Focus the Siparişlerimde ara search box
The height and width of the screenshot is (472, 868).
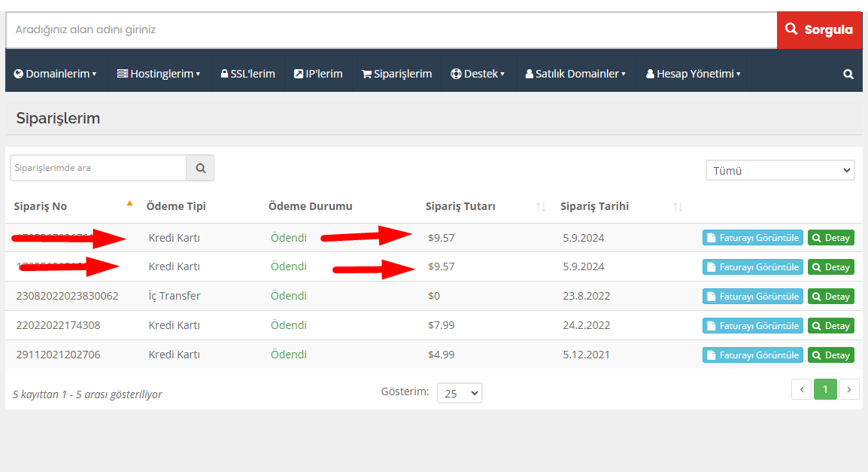tap(99, 168)
